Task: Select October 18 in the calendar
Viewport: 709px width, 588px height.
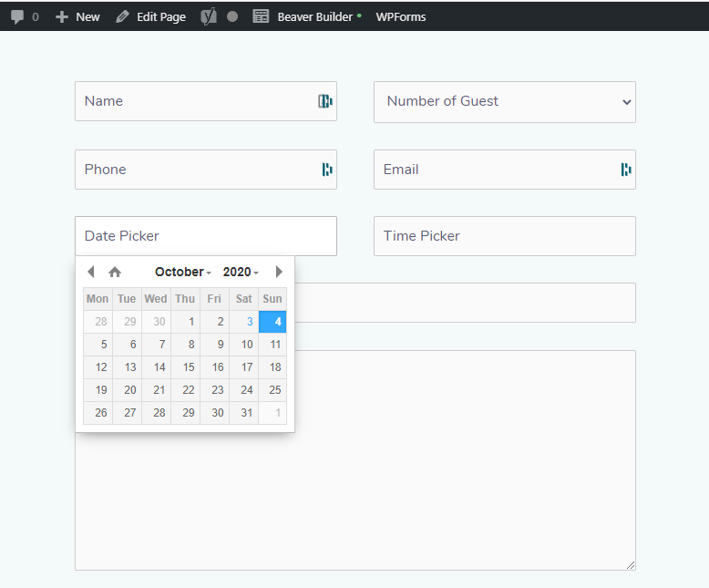Action: (x=272, y=367)
